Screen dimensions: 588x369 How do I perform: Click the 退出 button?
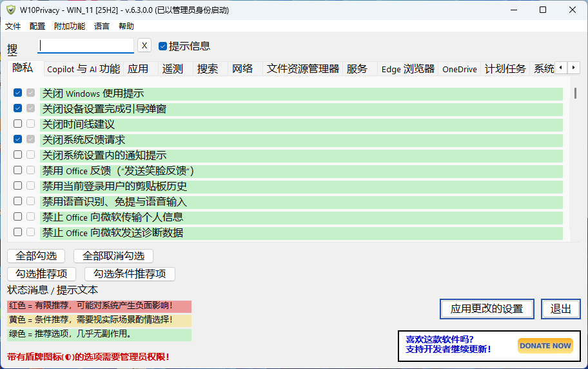tap(561, 309)
